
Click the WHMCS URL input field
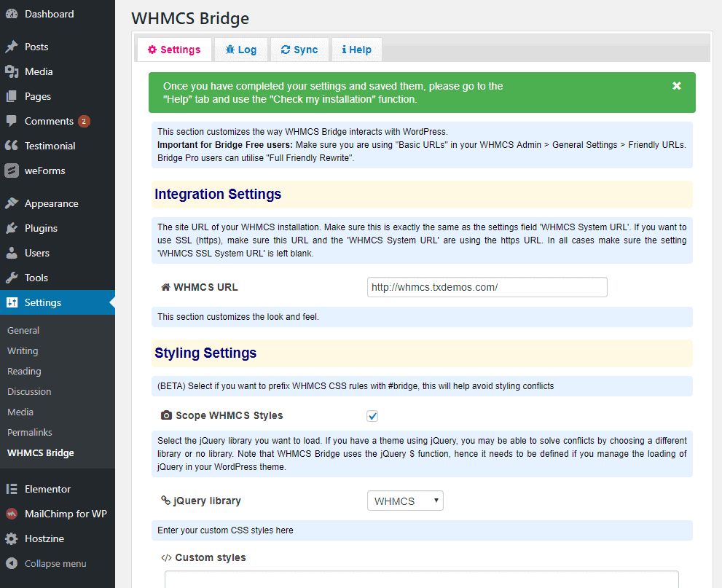coord(487,287)
